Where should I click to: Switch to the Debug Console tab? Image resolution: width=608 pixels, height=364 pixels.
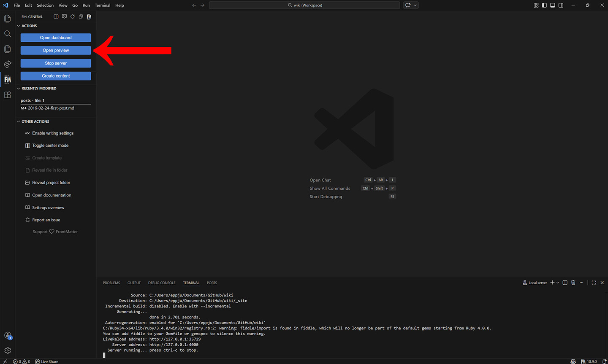coord(162,283)
